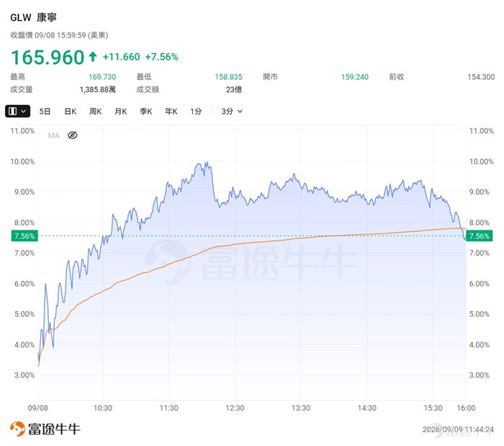The height and width of the screenshot is (446, 504).
Task: Click the green price up arrow icon
Action: pos(93,57)
